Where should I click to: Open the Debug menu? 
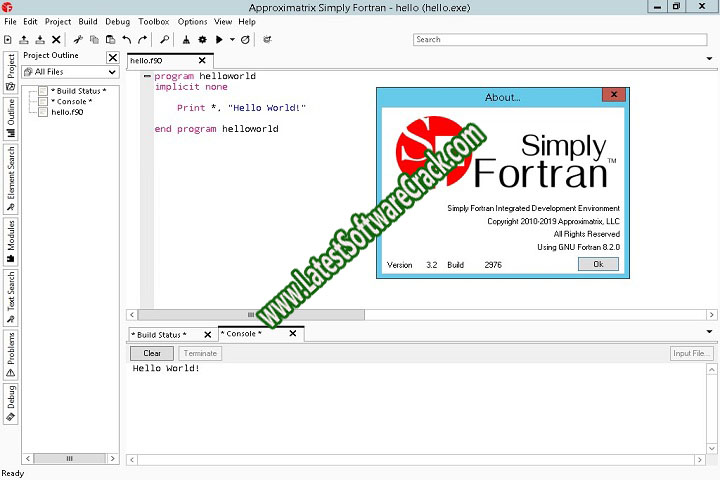point(117,21)
